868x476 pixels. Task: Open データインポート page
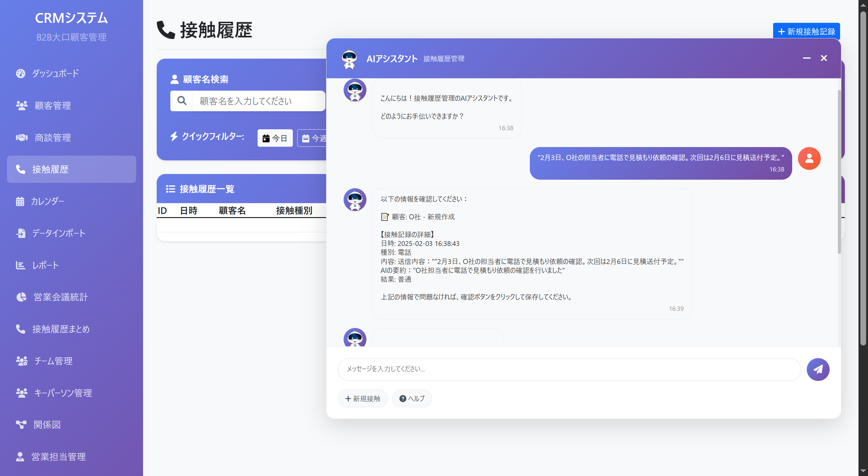[58, 233]
